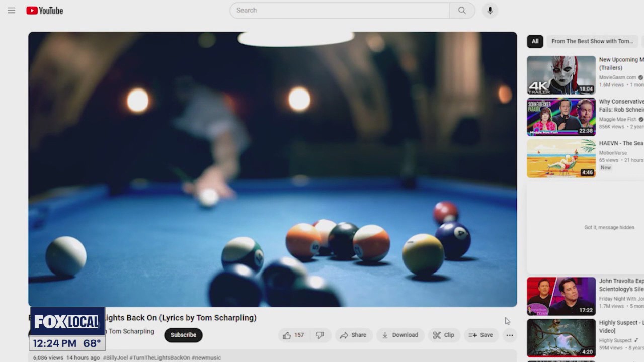Select From The Best Show with Tom chip
The image size is (644, 362).
pyautogui.click(x=592, y=41)
